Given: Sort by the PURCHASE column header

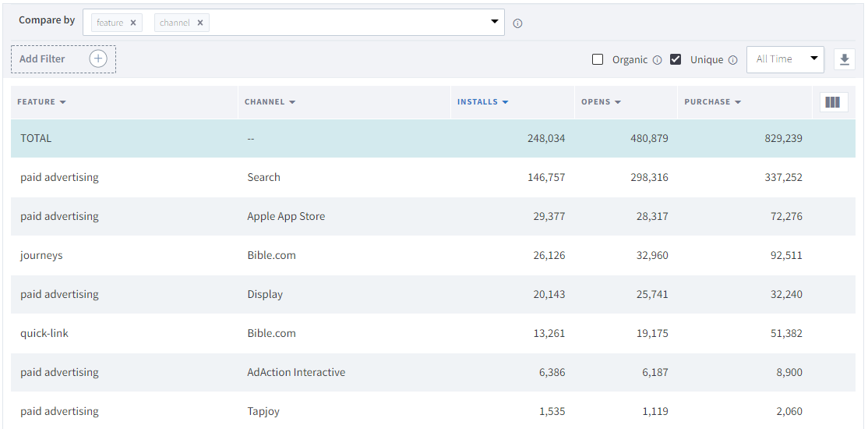Looking at the screenshot, I should (712, 102).
